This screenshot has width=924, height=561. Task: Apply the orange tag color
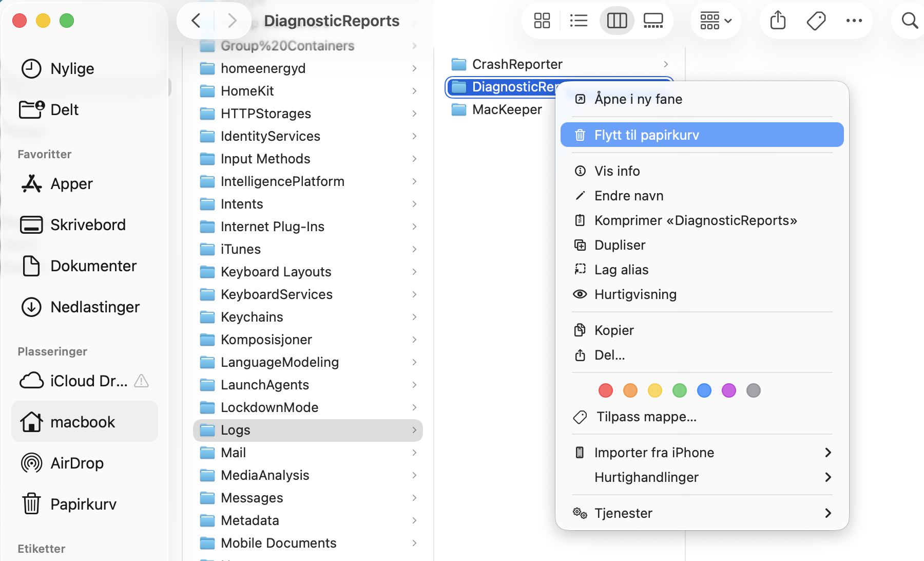630,390
